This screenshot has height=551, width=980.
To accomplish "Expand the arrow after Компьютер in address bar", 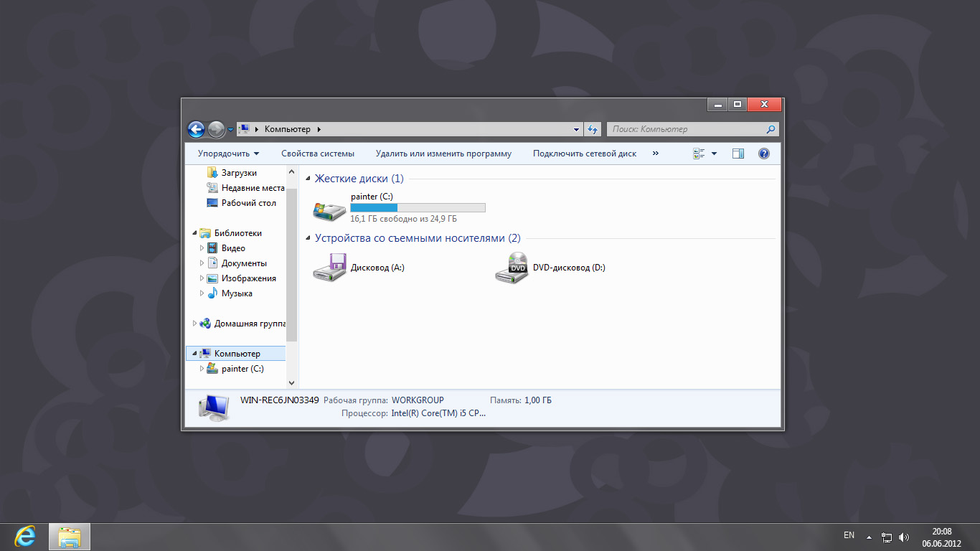I will [x=319, y=129].
